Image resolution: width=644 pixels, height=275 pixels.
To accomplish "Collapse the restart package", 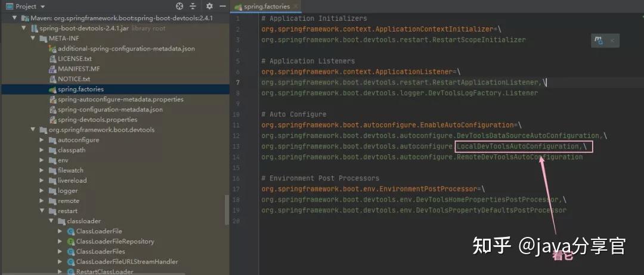I will pyautogui.click(x=42, y=211).
